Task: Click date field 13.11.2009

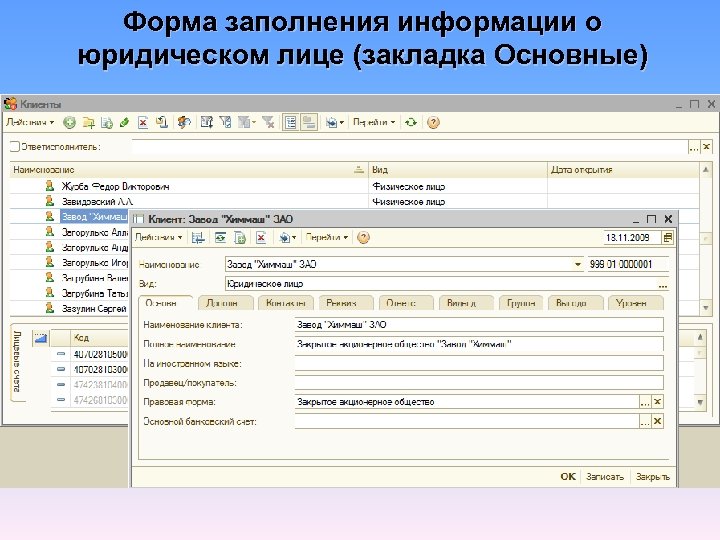Action: tap(632, 237)
